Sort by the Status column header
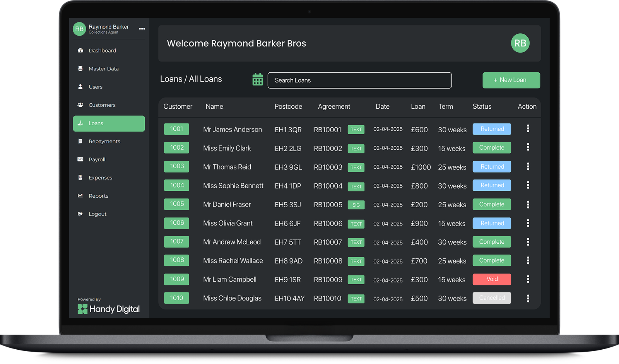 [x=482, y=106]
